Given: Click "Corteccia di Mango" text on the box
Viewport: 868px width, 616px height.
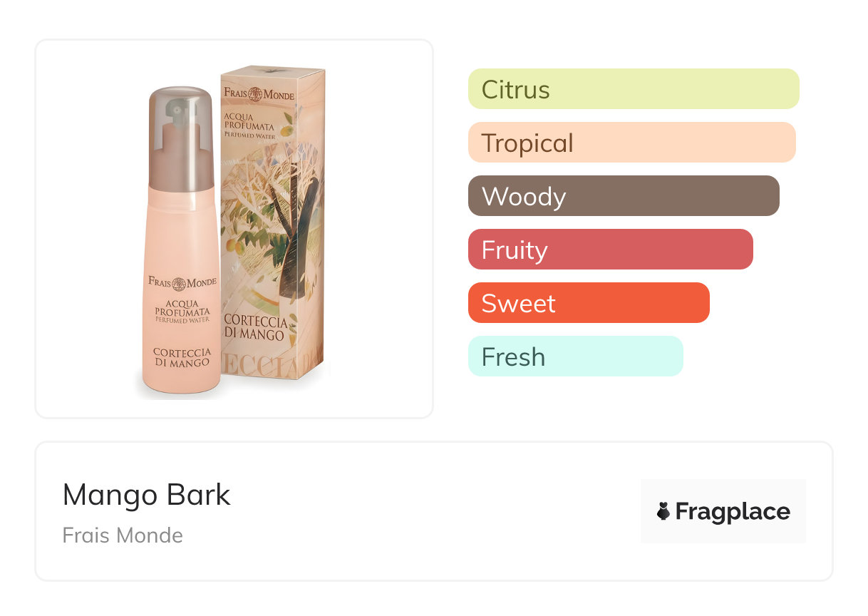Looking at the screenshot, I should point(255,327).
